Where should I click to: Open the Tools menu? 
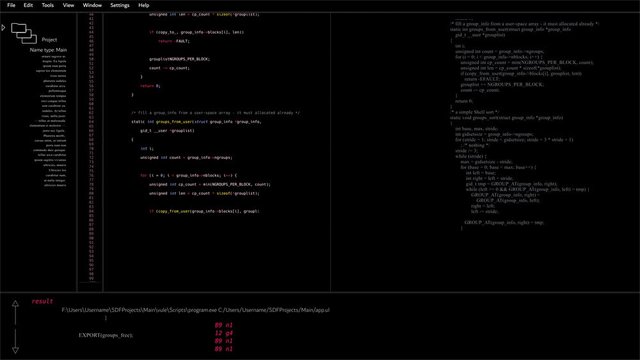point(48,5)
